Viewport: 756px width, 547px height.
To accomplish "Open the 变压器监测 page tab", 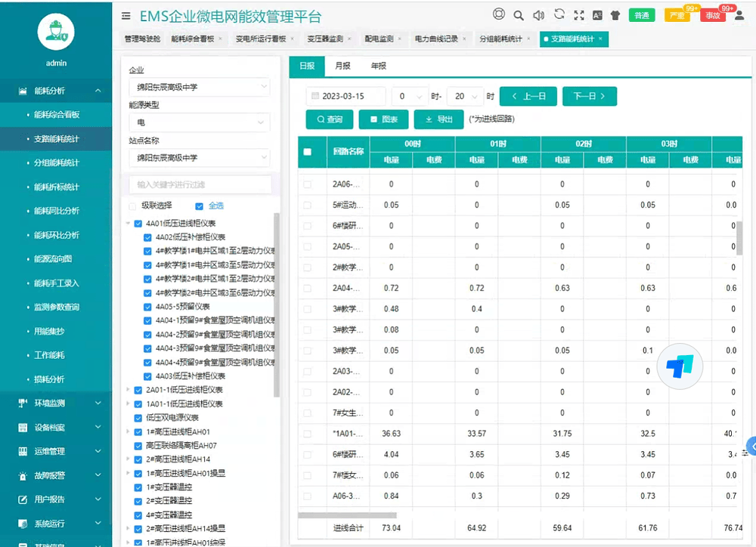I will (x=324, y=39).
